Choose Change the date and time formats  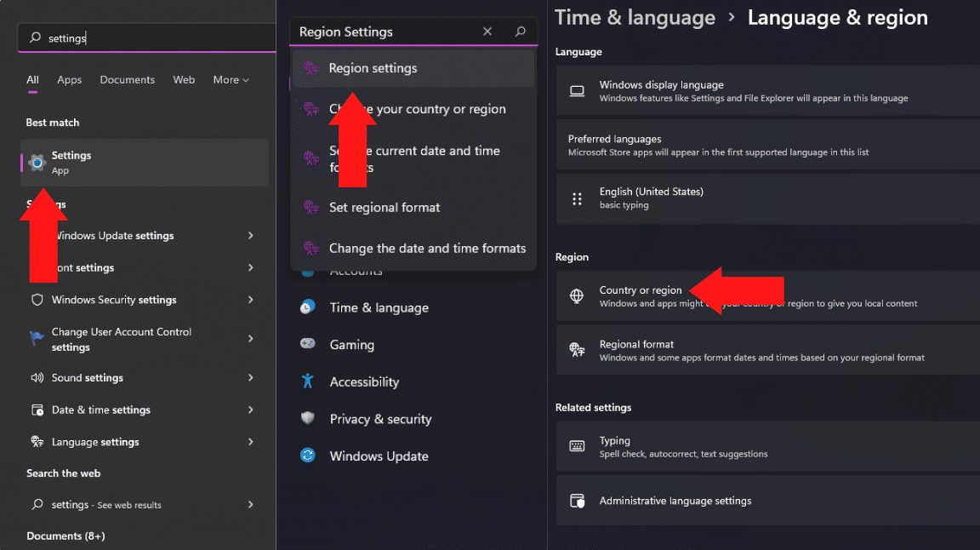coord(413,249)
